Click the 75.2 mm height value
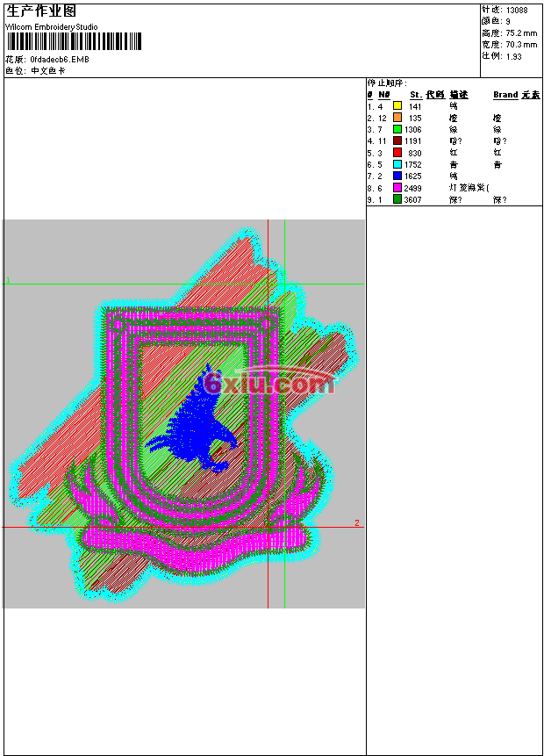Viewport: 544px width, 756px height. (x=521, y=32)
